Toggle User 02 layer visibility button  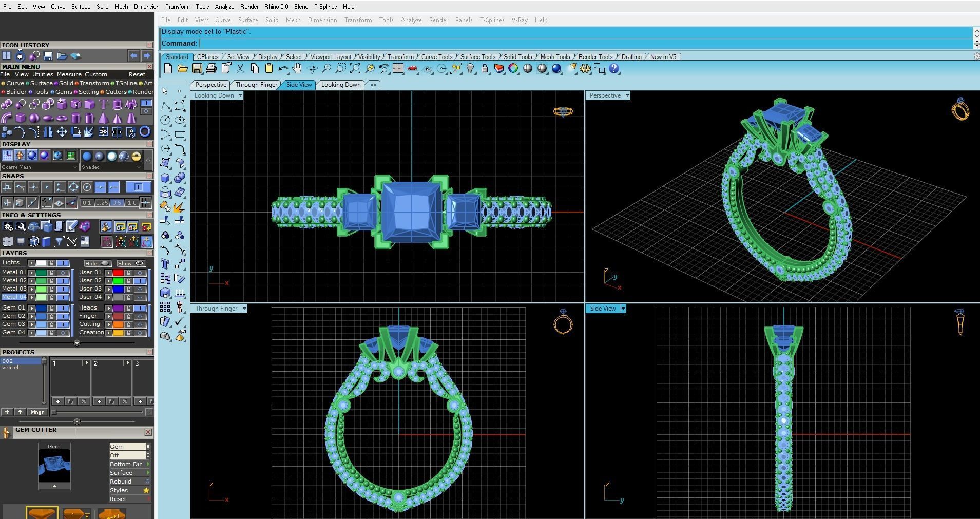coord(140,281)
